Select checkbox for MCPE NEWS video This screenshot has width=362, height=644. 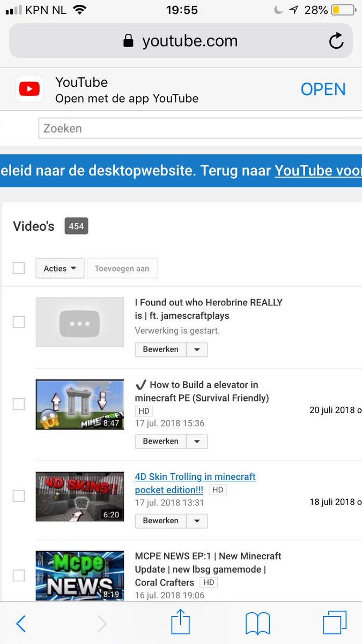19,575
